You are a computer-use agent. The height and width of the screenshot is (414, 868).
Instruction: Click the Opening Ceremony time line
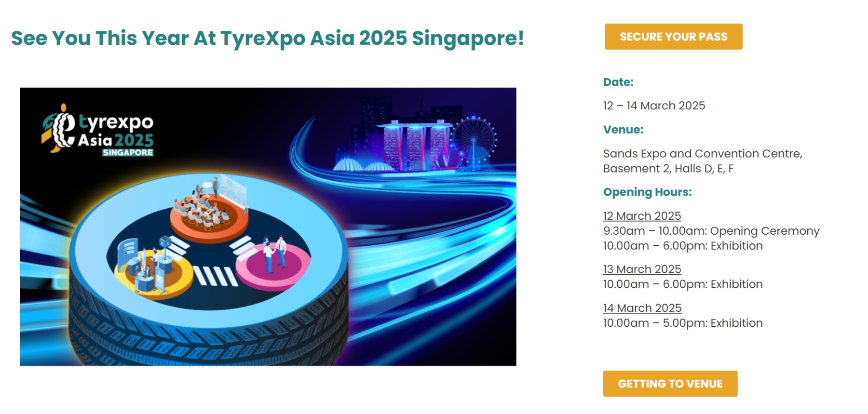(x=711, y=231)
